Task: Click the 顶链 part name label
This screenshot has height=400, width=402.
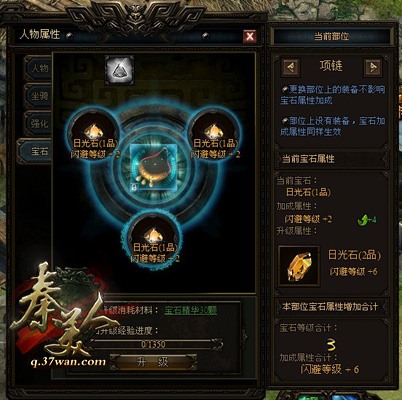Action: pyautogui.click(x=331, y=66)
